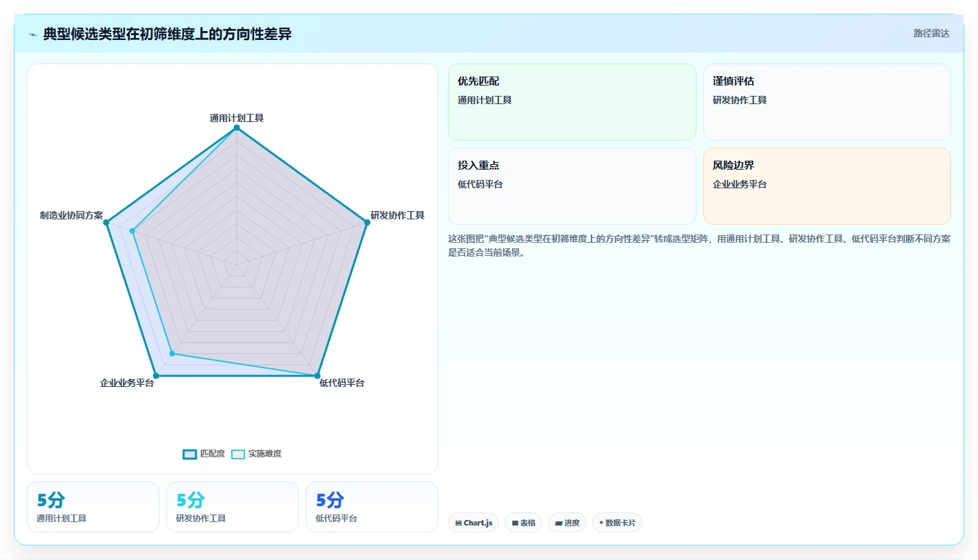The image size is (978, 560).
Task: Click the radar axis label 制造业协同方案
Action: point(71,215)
